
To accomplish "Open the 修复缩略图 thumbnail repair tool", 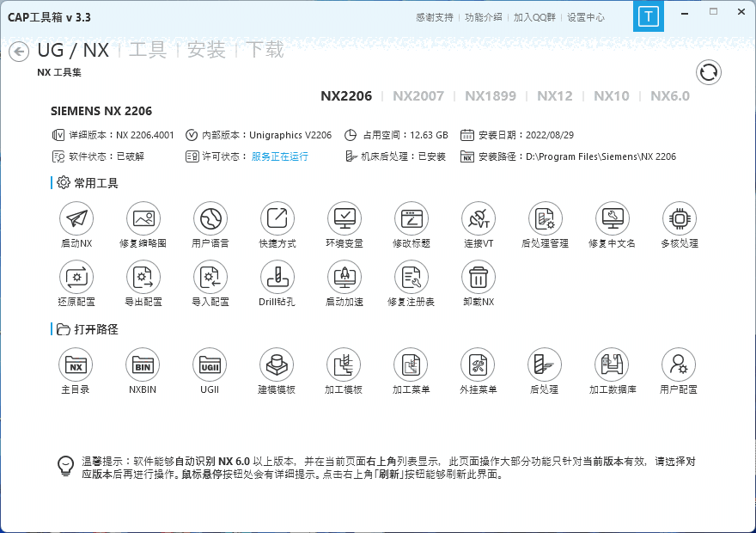I will [x=143, y=218].
